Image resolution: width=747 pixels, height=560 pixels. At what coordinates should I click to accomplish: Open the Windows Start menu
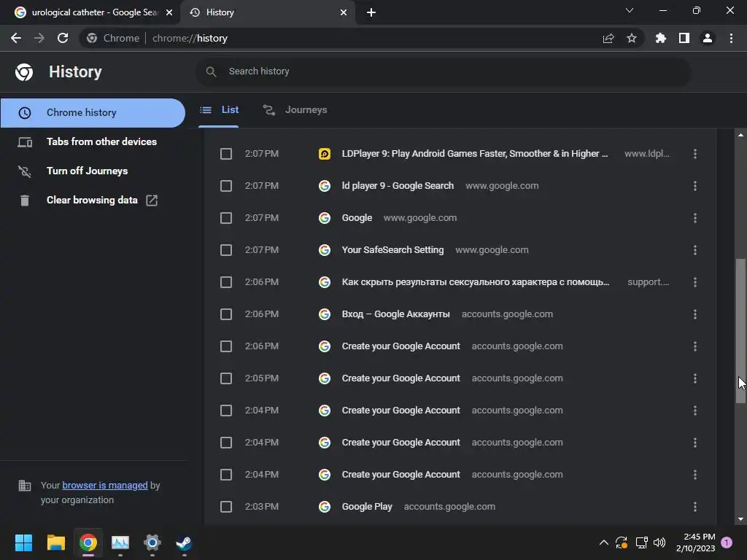coord(23,542)
